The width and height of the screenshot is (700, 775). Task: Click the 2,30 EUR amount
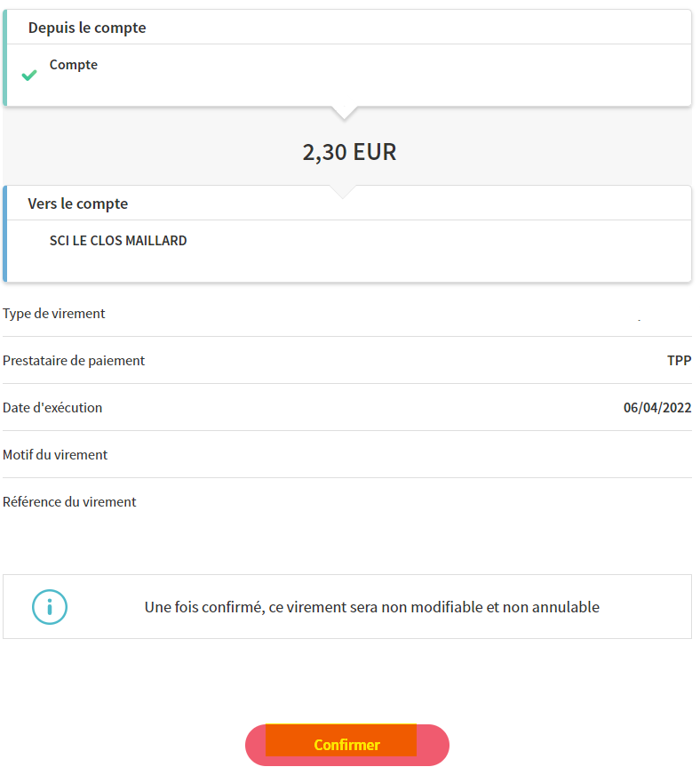349,152
